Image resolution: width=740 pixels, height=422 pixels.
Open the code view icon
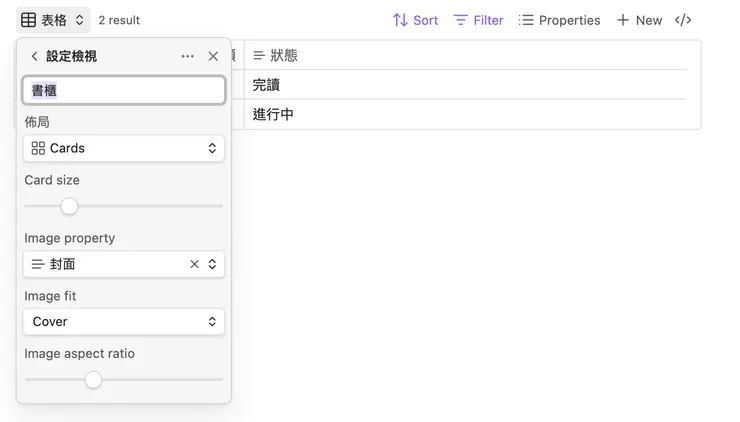pos(683,20)
